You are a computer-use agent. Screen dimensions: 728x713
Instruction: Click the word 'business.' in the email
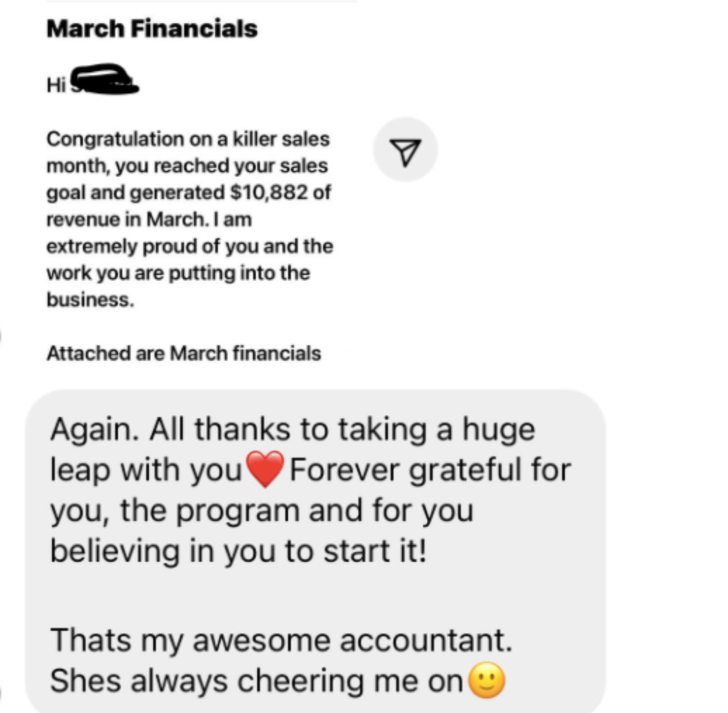point(91,300)
